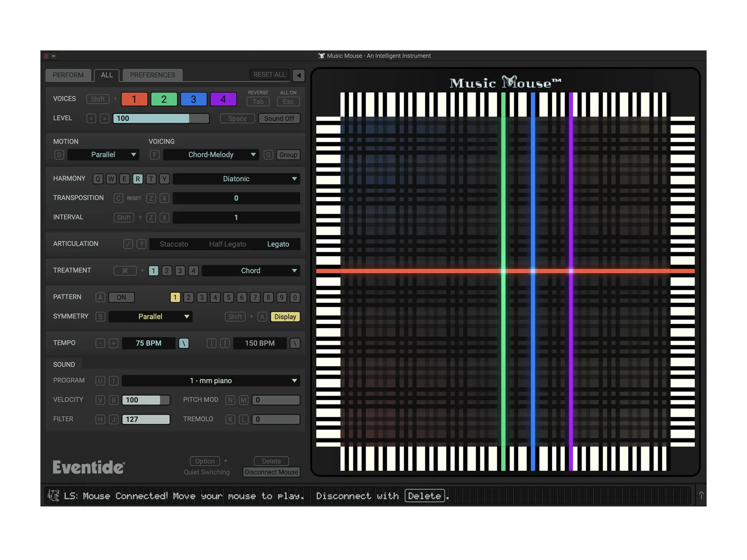Expand the Harmony Diatonic dropdown
This screenshot has width=747, height=560.
tap(236, 179)
